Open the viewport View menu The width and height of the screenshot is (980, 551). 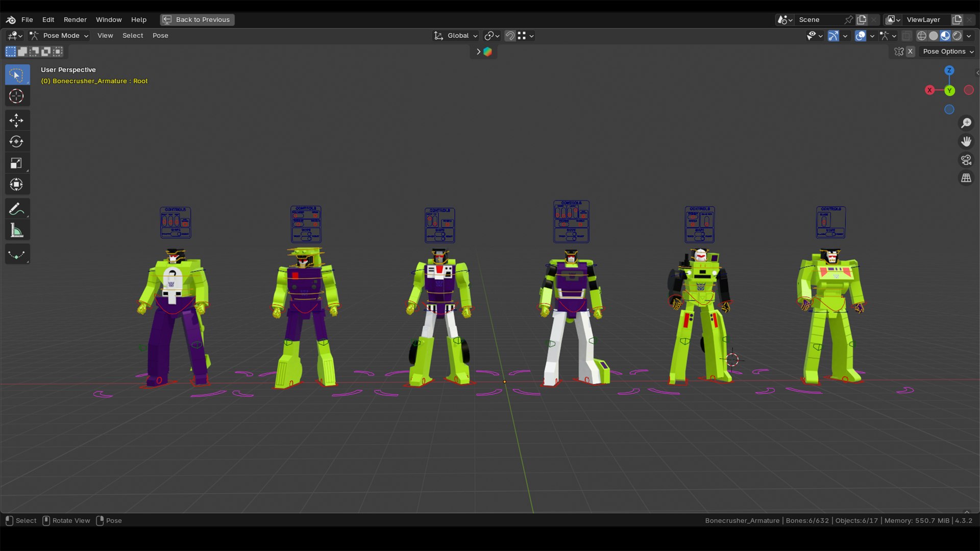point(105,36)
